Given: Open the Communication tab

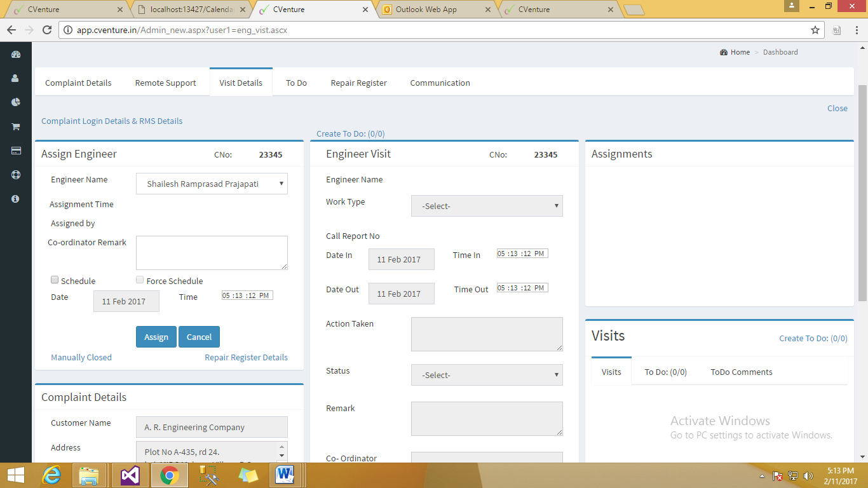Looking at the screenshot, I should coord(440,83).
